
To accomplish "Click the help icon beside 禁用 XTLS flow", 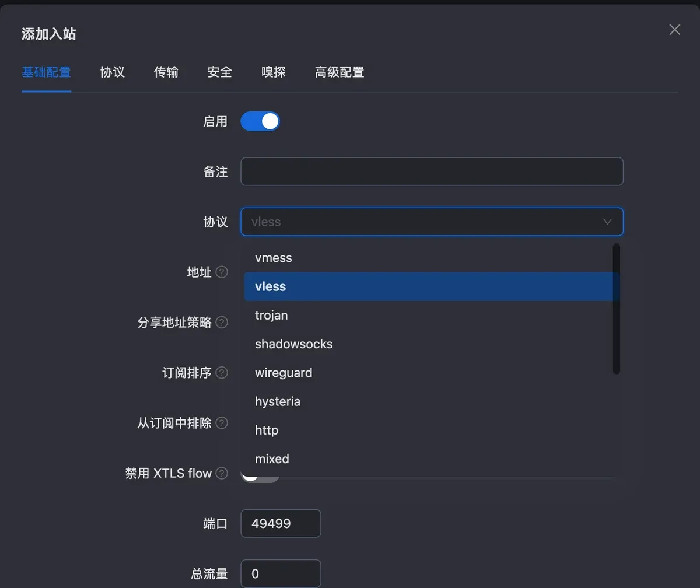I will coord(222,473).
